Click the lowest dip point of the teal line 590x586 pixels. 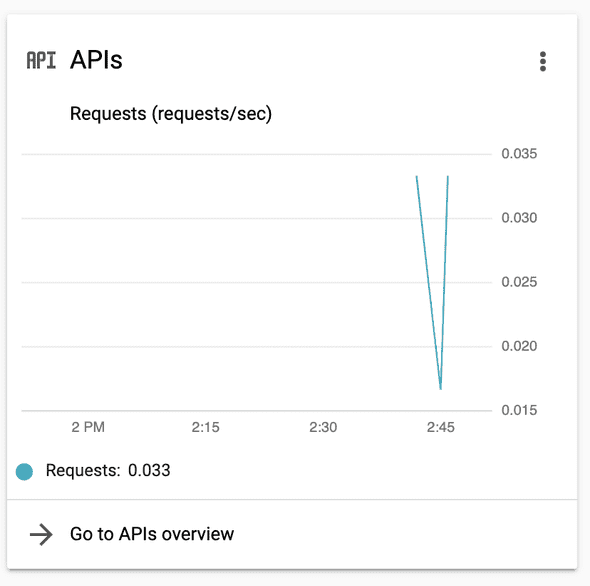click(x=441, y=388)
